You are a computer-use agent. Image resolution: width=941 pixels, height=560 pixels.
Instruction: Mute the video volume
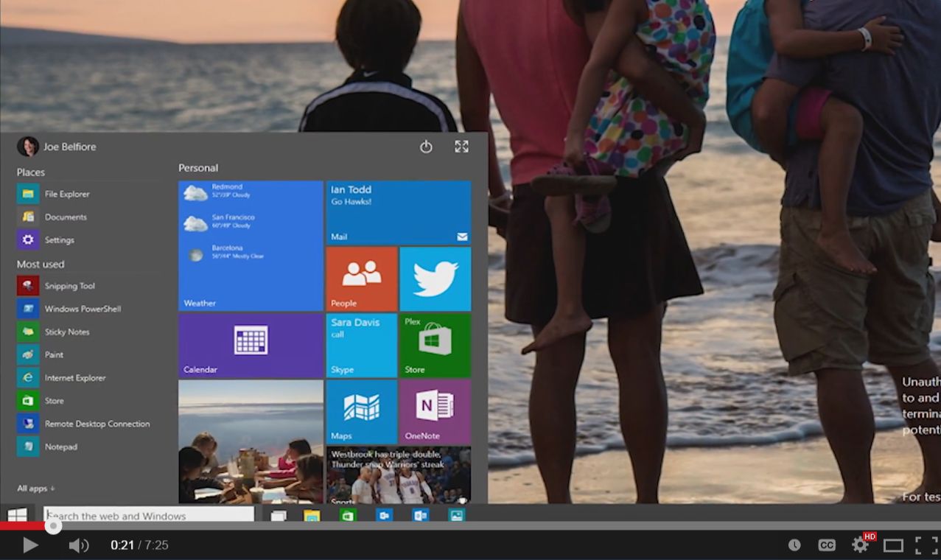(x=79, y=545)
